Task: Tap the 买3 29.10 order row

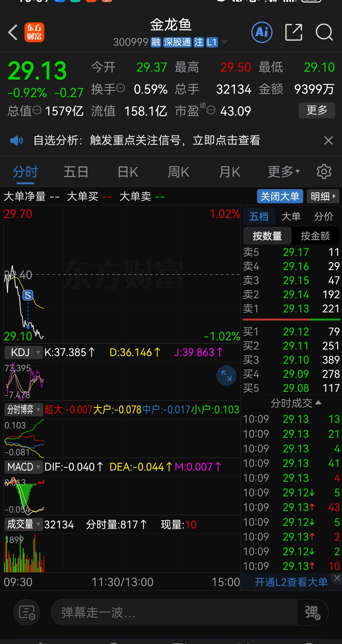Action: 291,360
